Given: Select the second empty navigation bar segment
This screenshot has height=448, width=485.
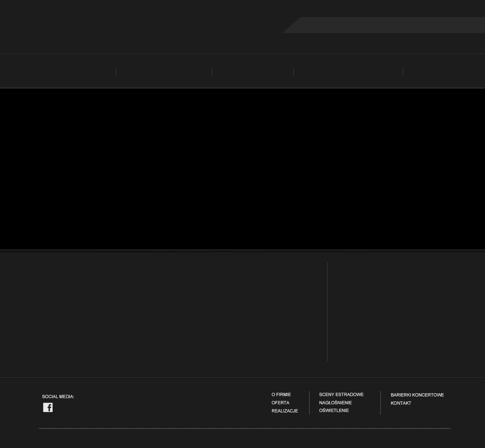Looking at the screenshot, I should point(164,72).
